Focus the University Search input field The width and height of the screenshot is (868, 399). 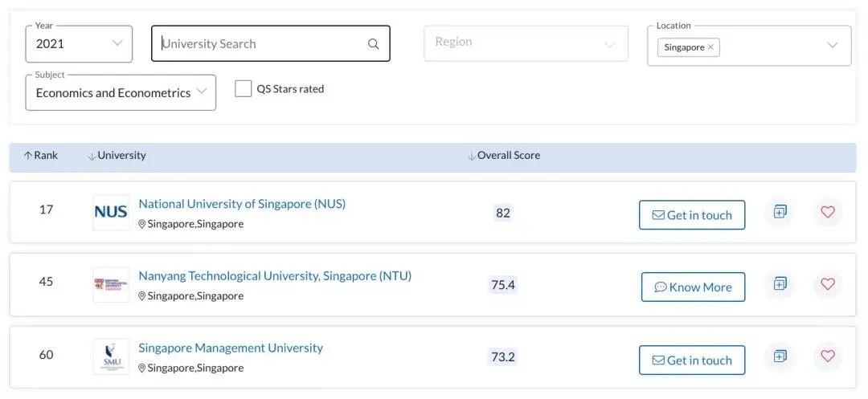271,43
